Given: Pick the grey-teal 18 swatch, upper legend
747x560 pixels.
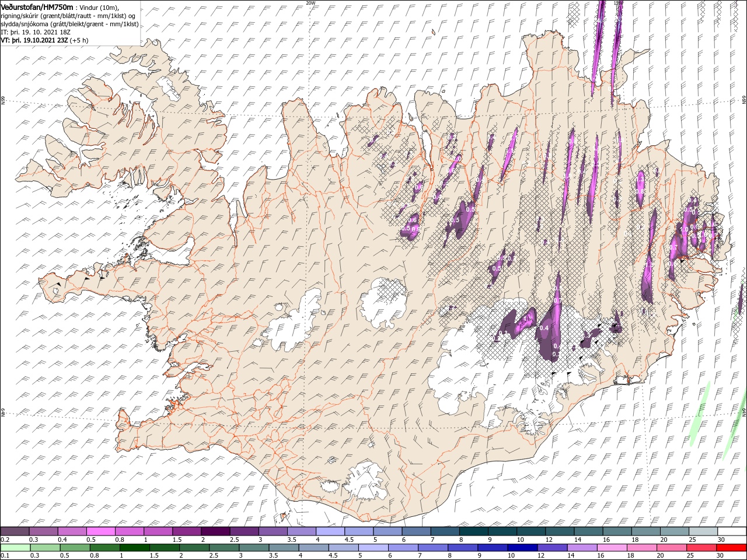Looking at the screenshot, I should coord(645,531).
